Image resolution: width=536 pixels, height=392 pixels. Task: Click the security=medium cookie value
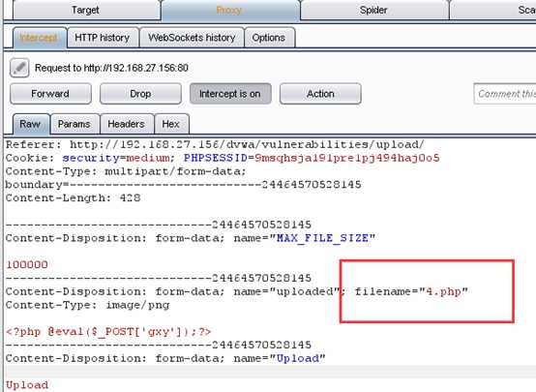116,158
